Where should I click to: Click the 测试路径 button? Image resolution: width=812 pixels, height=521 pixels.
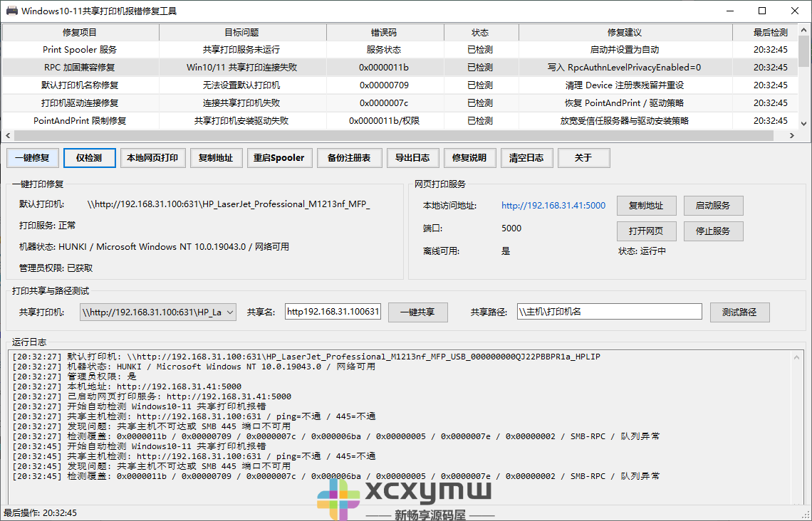[739, 312]
